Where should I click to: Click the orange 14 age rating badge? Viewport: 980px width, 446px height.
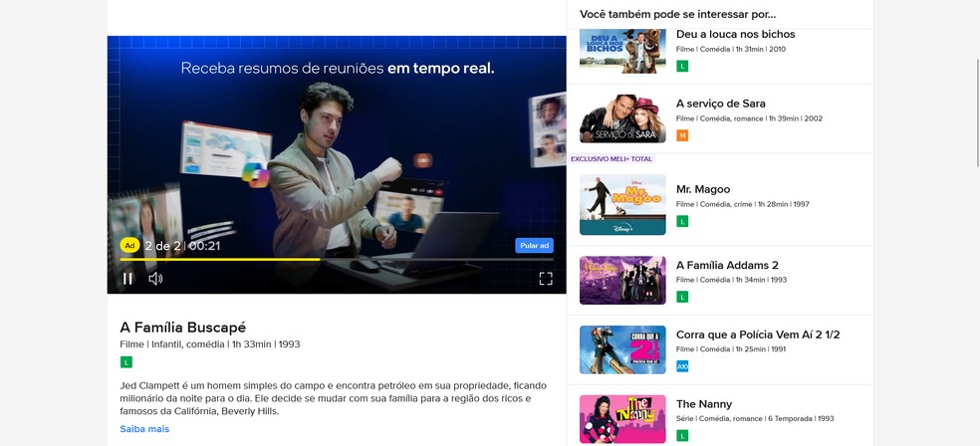click(x=682, y=135)
